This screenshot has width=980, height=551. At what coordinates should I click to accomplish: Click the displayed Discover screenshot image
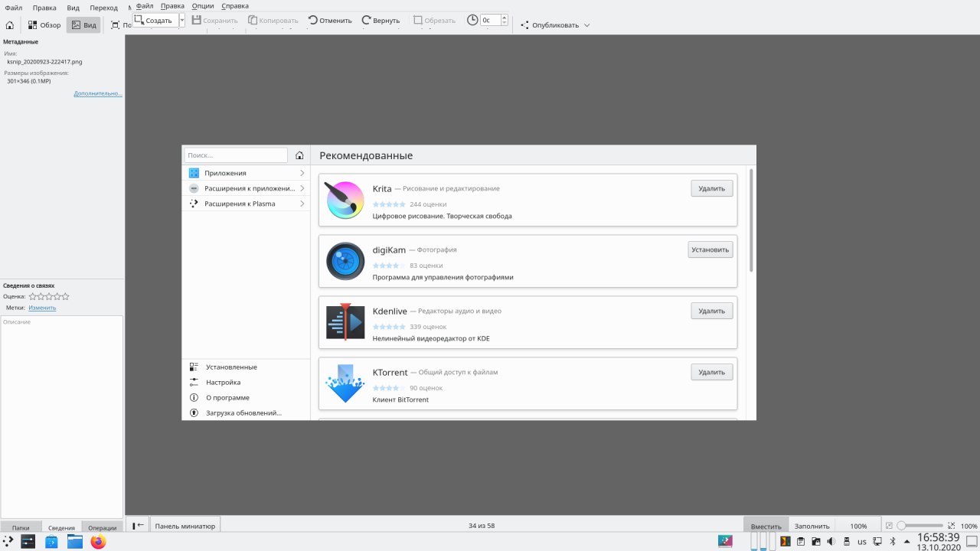click(x=469, y=282)
